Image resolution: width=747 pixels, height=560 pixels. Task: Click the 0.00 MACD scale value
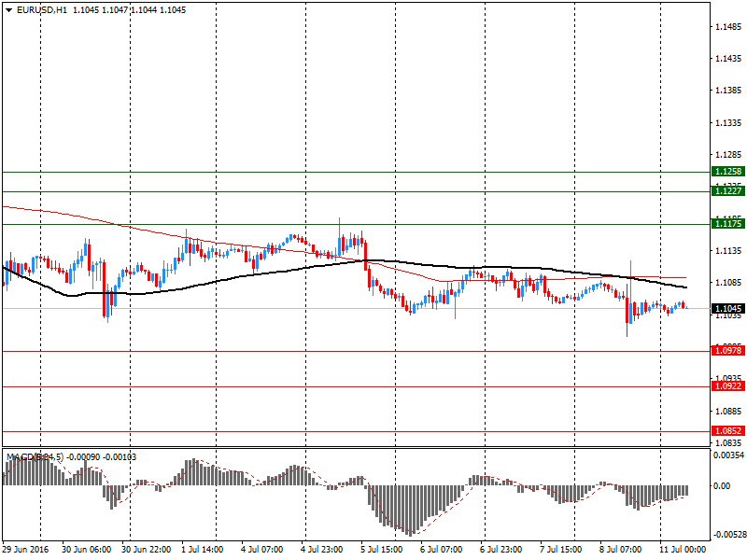pos(721,486)
